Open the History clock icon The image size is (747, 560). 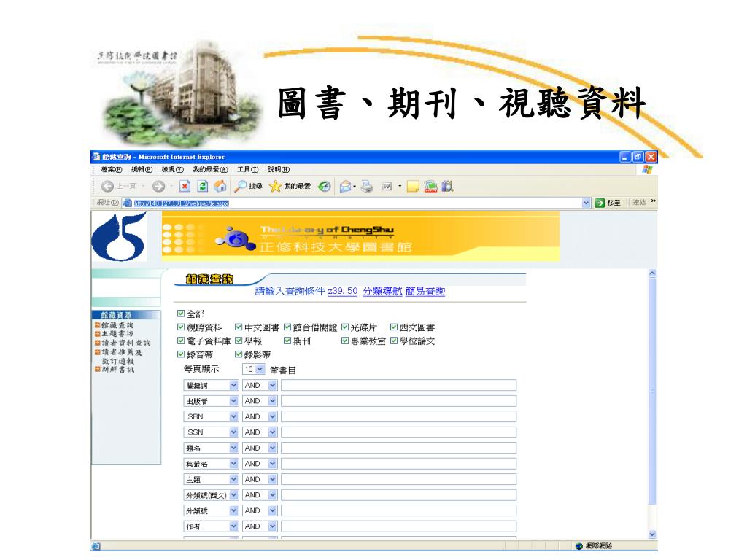(x=325, y=186)
